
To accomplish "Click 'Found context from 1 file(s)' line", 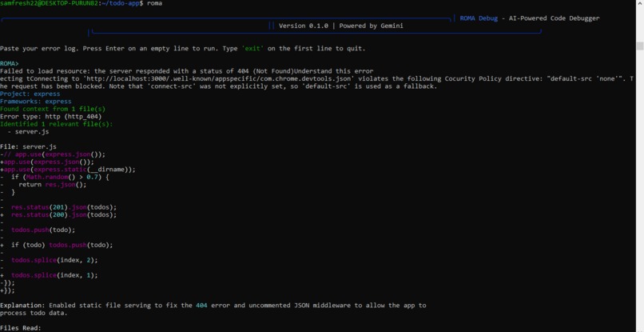I will [53, 109].
